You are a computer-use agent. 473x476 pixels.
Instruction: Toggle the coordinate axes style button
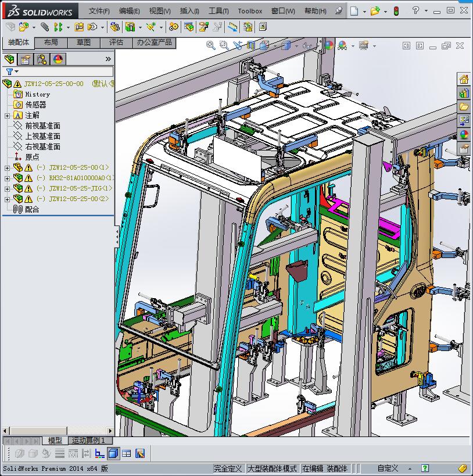point(99,453)
